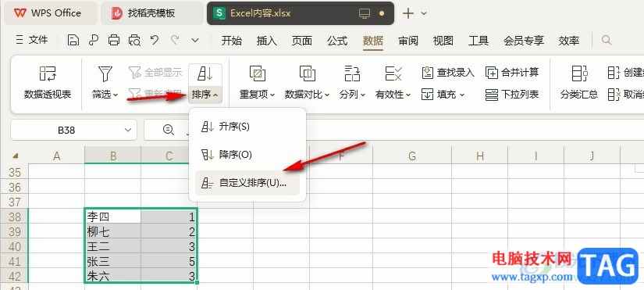Select column G header
The image size is (644, 290).
tap(412, 156)
